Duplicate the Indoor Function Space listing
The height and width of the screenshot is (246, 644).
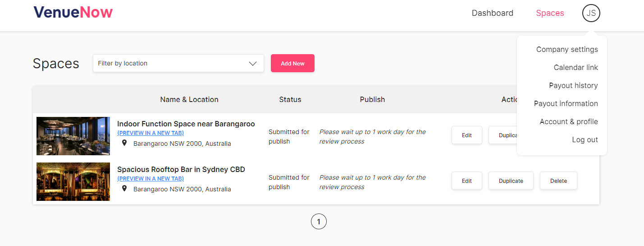pos(503,135)
